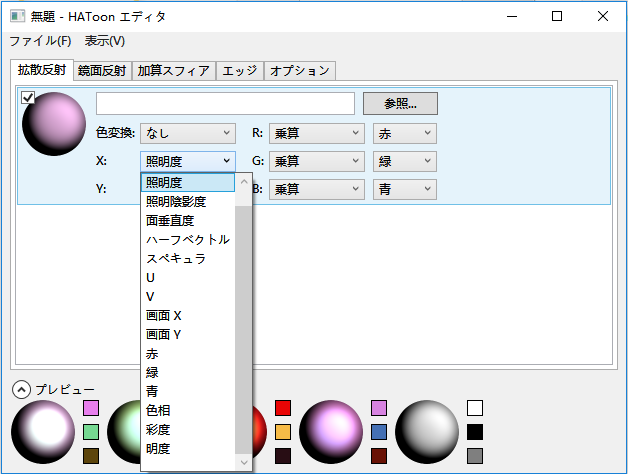Open the ファイル(F) menu

coord(40,41)
